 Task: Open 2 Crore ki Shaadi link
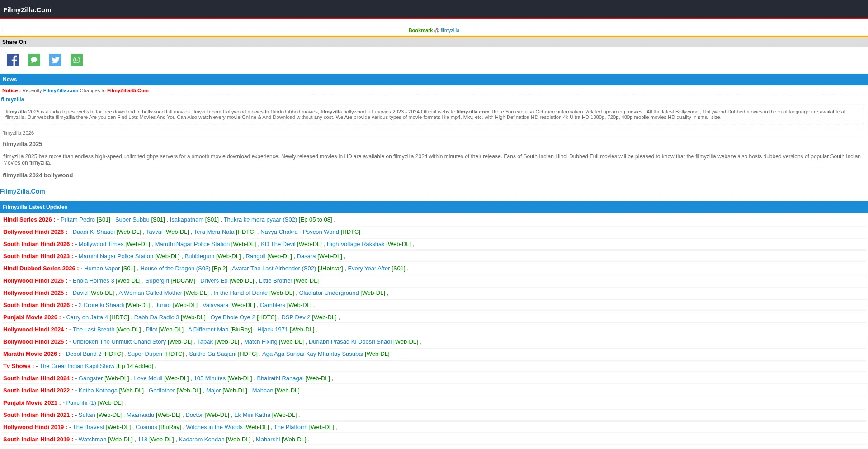(101, 305)
